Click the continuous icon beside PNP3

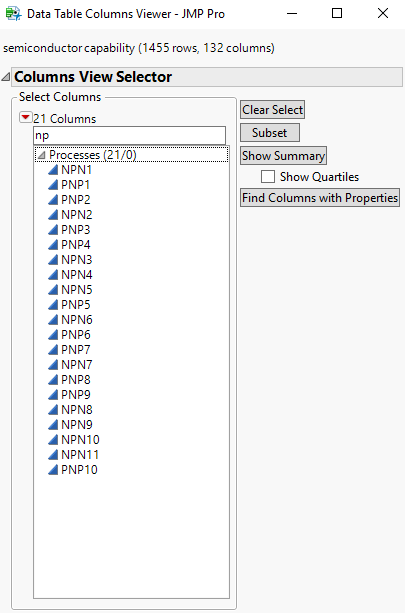[53, 229]
